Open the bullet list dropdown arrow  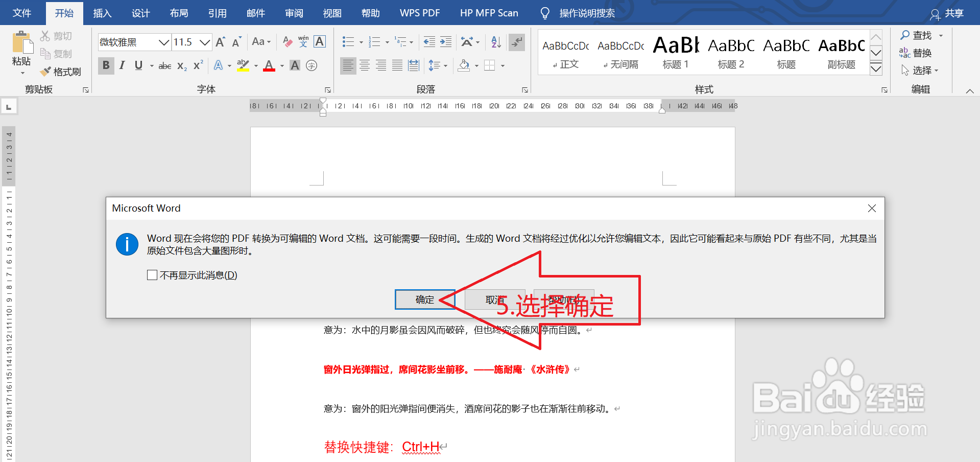click(361, 42)
